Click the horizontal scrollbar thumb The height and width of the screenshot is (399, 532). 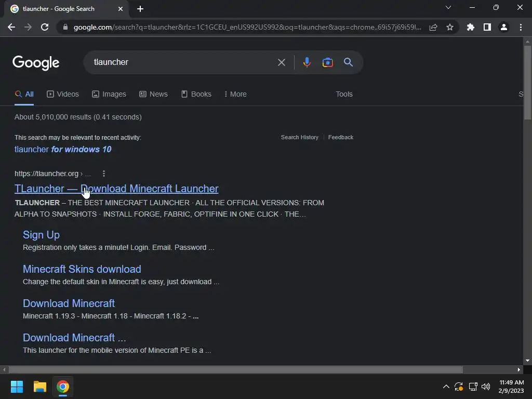tap(235, 369)
